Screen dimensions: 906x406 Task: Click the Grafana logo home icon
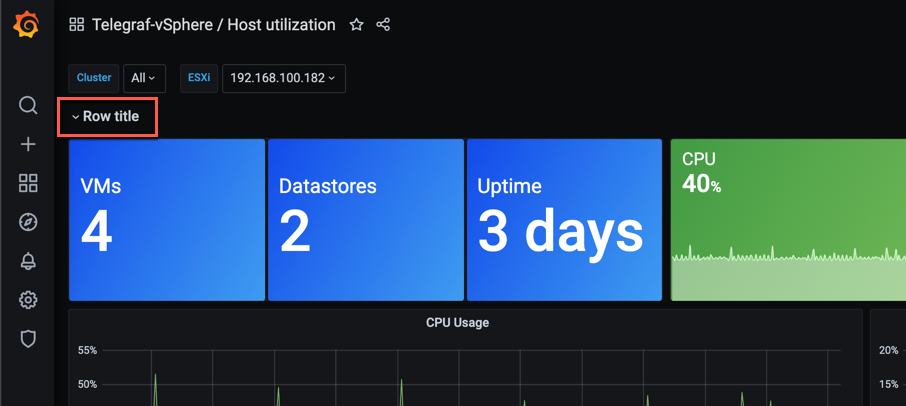(27, 25)
